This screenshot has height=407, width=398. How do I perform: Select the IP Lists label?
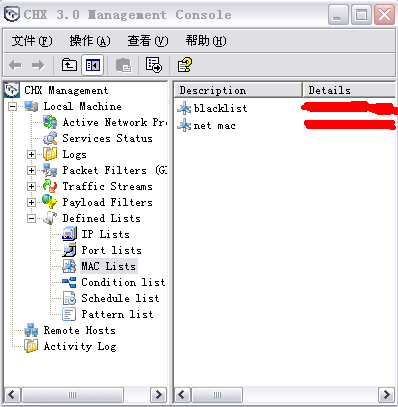coord(105,234)
